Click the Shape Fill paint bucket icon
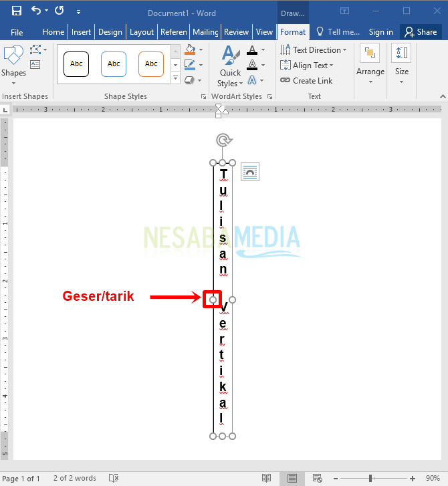This screenshot has height=486, width=448. pos(190,49)
